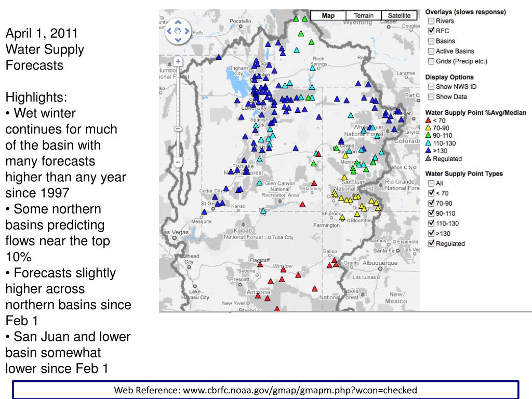Screen dimensions: 532x399
Task: Uncheck the 110-130 point type checkbox
Action: (431, 223)
